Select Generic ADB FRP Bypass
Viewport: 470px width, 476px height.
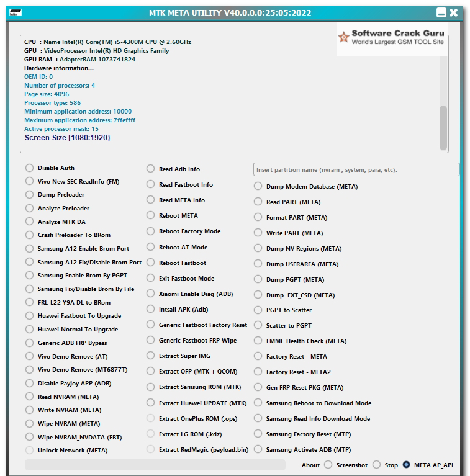click(29, 343)
